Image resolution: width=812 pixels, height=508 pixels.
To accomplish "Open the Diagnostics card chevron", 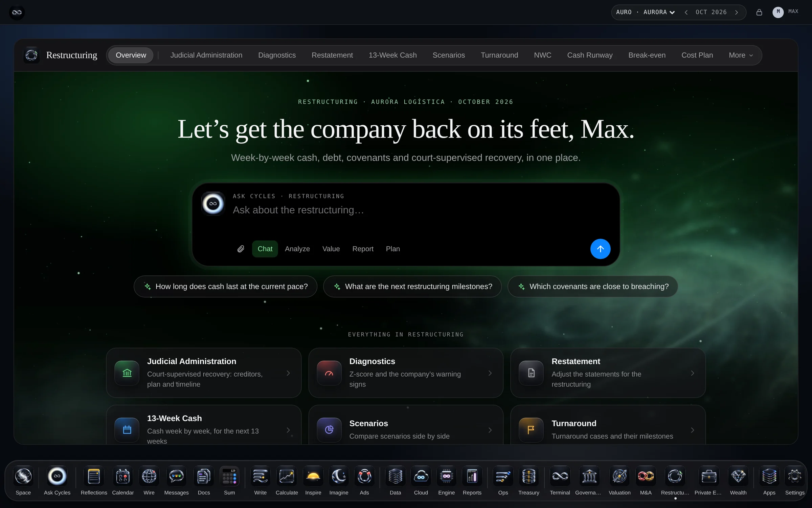I will [x=490, y=373].
